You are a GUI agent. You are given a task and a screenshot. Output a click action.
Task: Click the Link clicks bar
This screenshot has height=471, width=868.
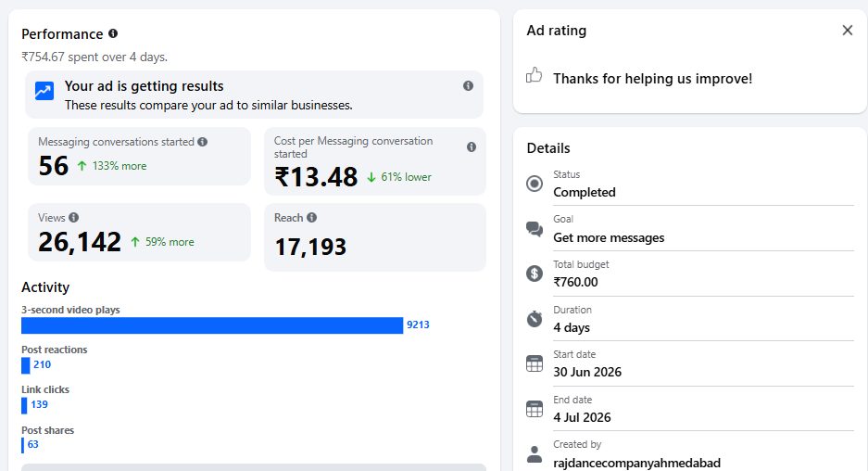[24, 405]
